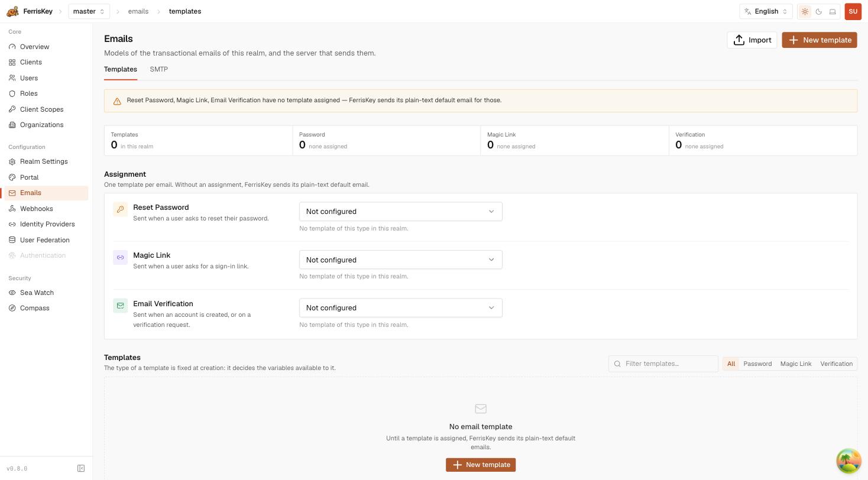
Task: Filter templates by Password type
Action: 757,364
